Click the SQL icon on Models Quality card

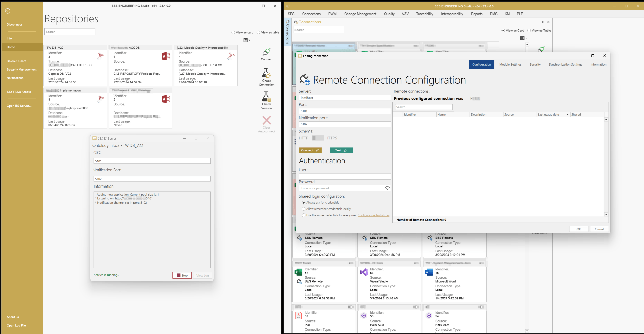[231, 56]
